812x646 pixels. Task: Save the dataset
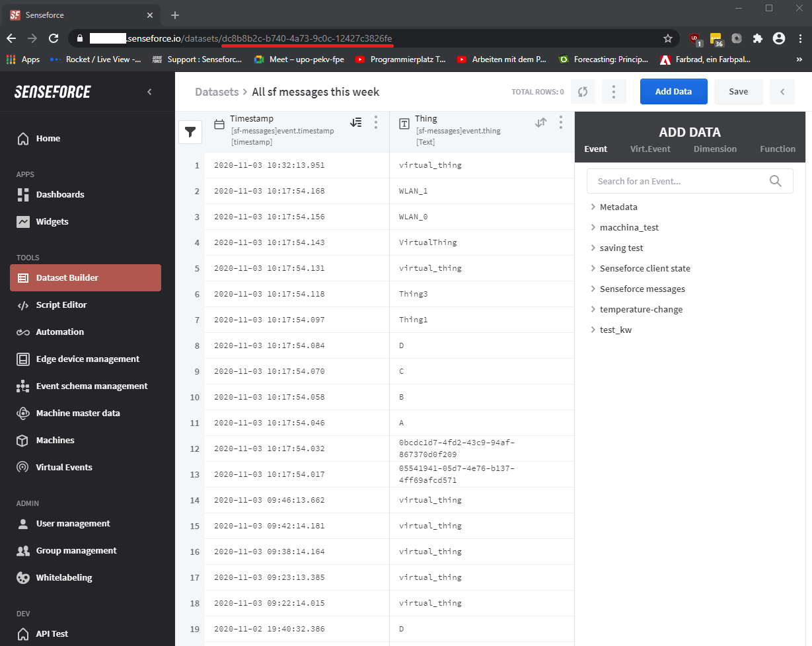pyautogui.click(x=738, y=92)
